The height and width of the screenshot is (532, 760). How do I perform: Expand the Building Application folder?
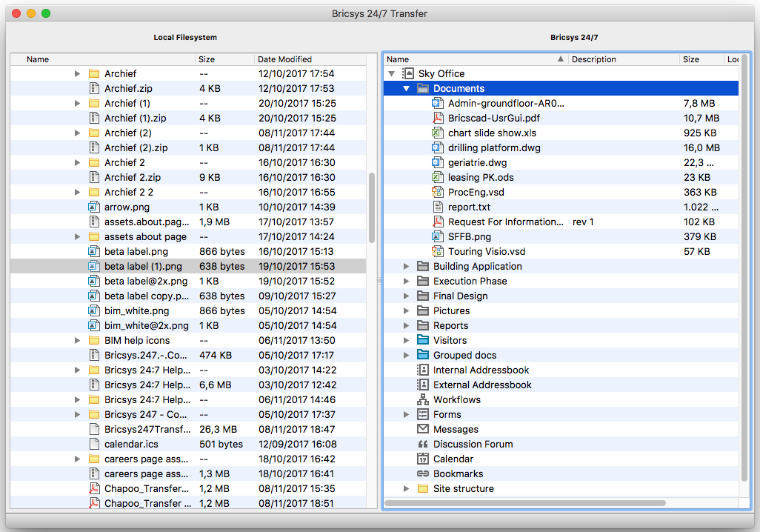point(406,266)
